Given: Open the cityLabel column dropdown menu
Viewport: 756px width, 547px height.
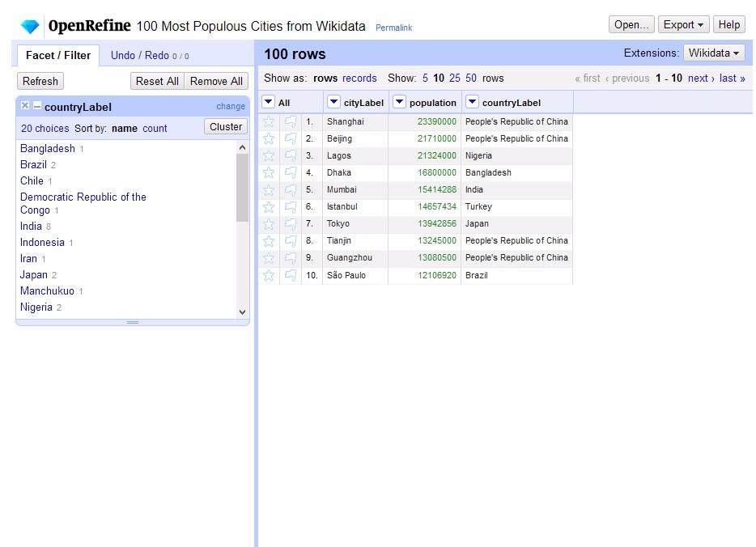Looking at the screenshot, I should 333,102.
